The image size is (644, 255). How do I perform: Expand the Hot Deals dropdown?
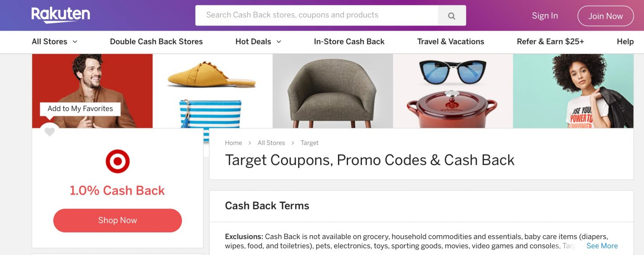coord(258,41)
